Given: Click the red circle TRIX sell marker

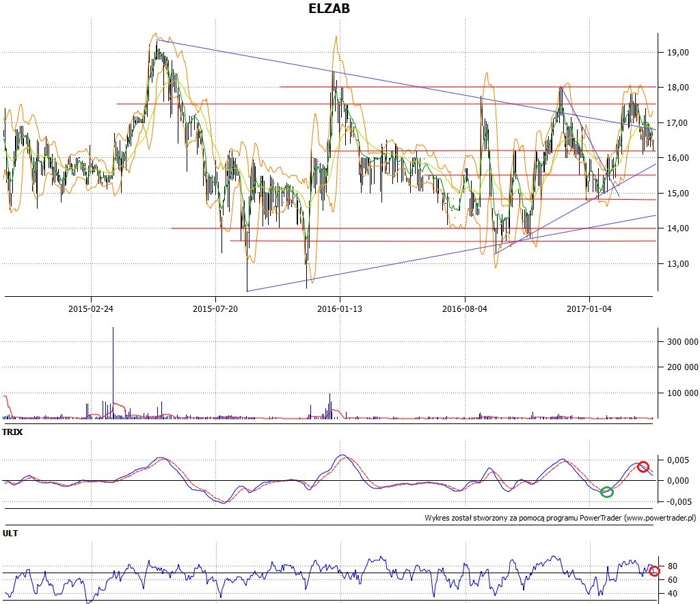Looking at the screenshot, I should [643, 467].
